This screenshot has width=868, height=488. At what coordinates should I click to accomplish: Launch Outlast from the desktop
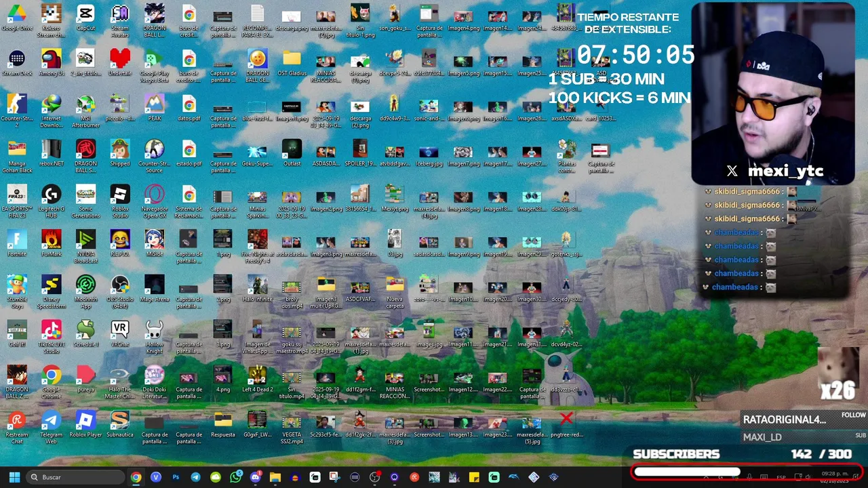point(292,154)
